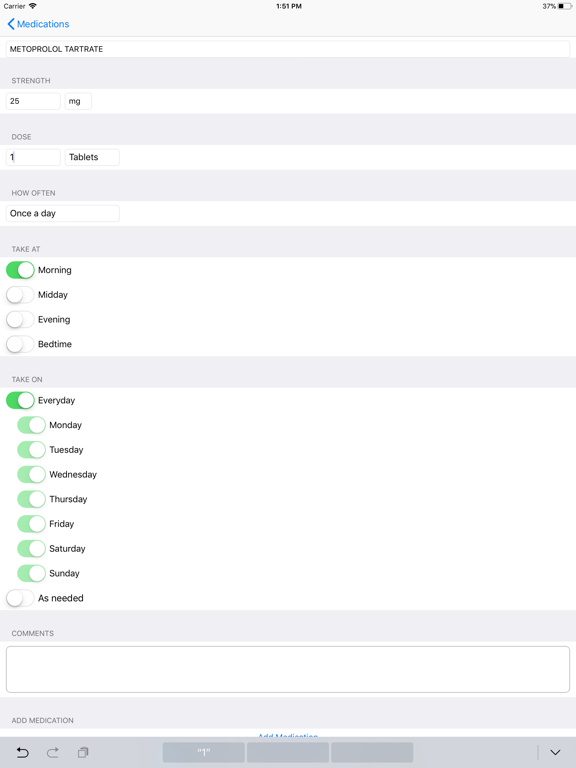Viewport: 576px width, 768px height.
Task: Tap the battery status icon
Action: tap(565, 6)
